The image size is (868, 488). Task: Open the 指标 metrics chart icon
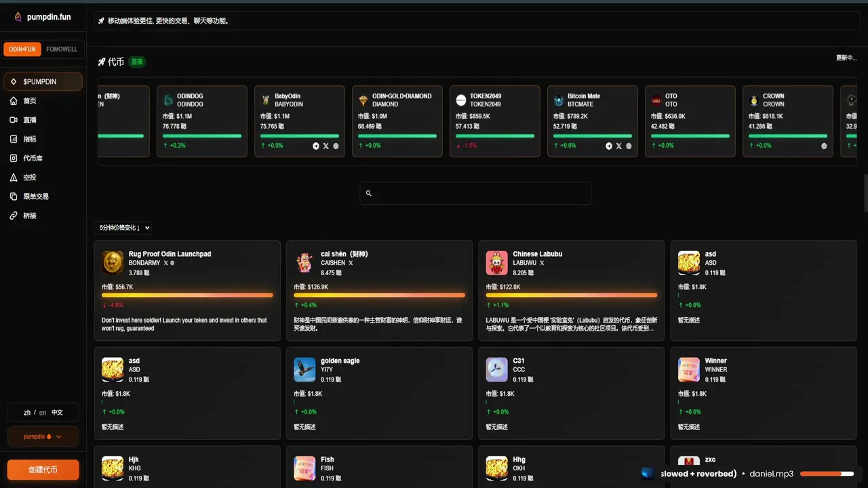coord(14,139)
